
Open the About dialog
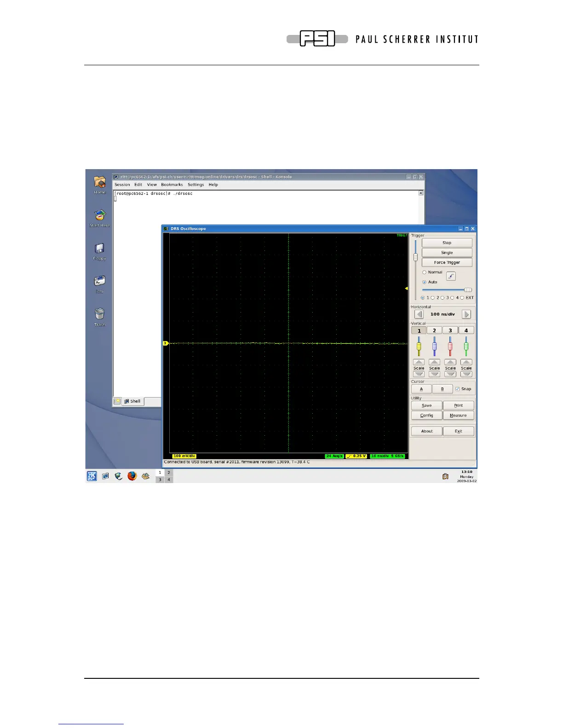(x=427, y=431)
